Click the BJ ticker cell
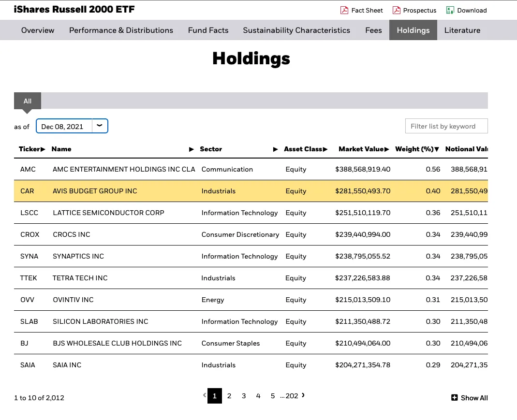This screenshot has height=420, width=517. pyautogui.click(x=24, y=343)
